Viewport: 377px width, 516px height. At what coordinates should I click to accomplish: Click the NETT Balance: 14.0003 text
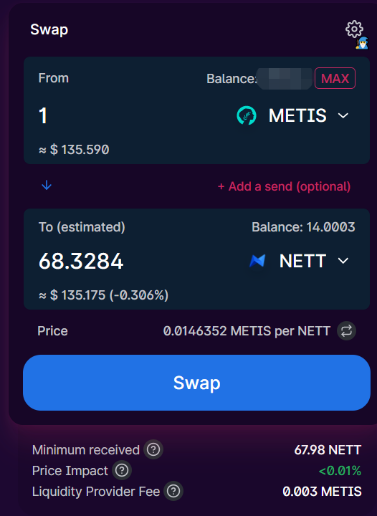(303, 227)
